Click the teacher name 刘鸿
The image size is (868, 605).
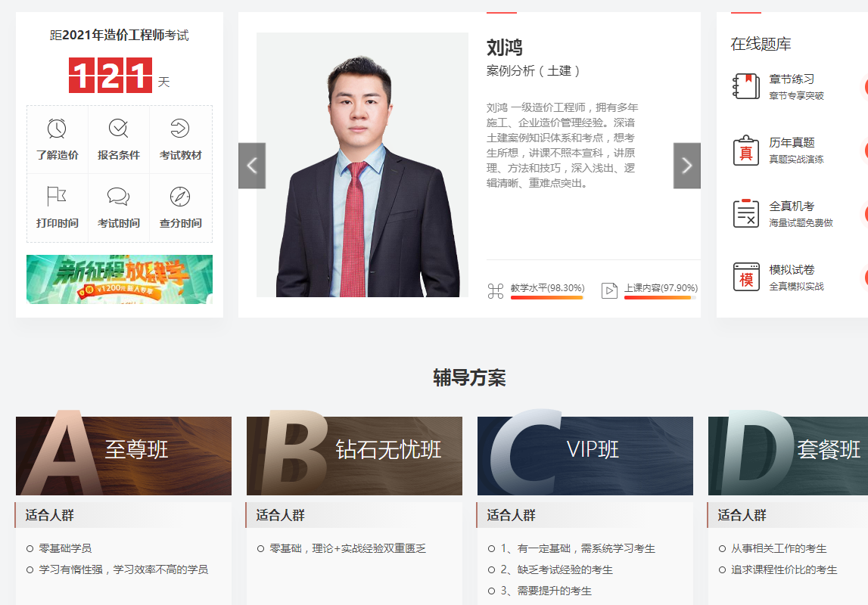coord(504,48)
